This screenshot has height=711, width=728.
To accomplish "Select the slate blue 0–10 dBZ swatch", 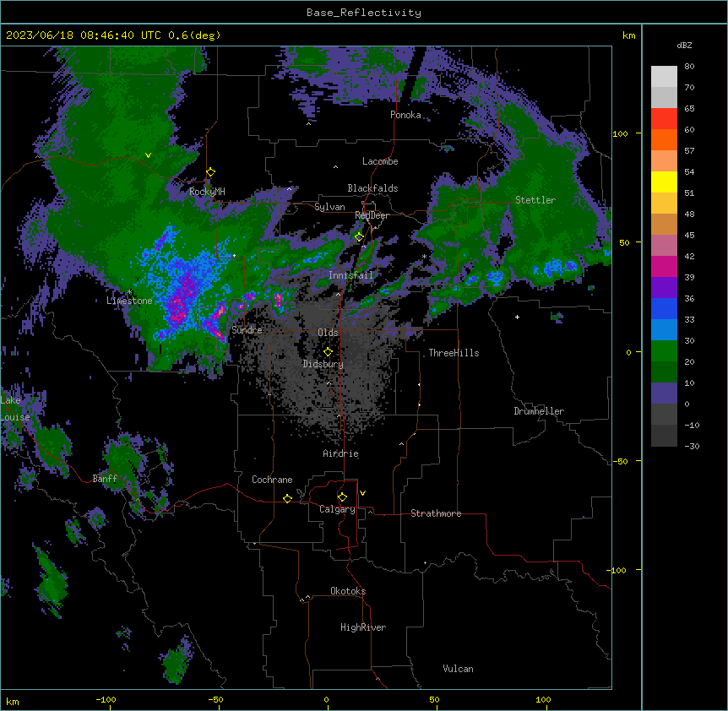I will pos(664,393).
